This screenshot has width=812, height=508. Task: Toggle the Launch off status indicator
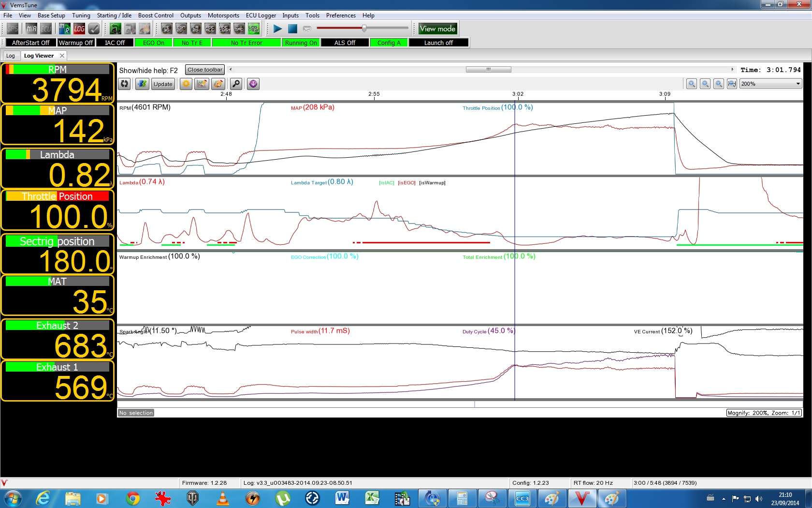click(438, 43)
